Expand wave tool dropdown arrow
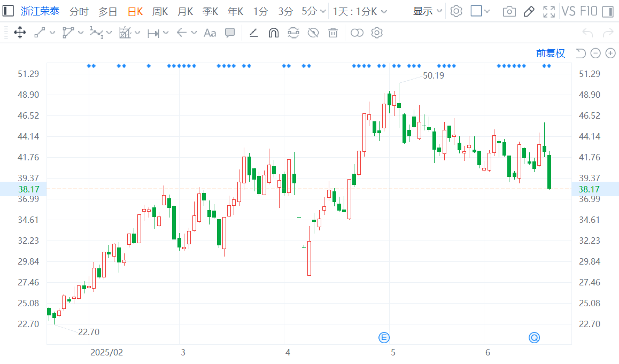This screenshot has width=619, height=364. (x=109, y=33)
